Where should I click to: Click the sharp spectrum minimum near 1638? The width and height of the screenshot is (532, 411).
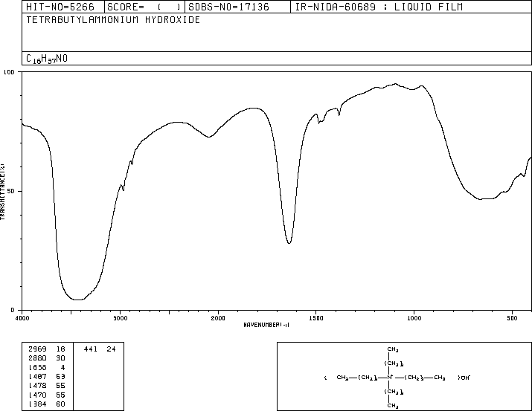coord(289,242)
